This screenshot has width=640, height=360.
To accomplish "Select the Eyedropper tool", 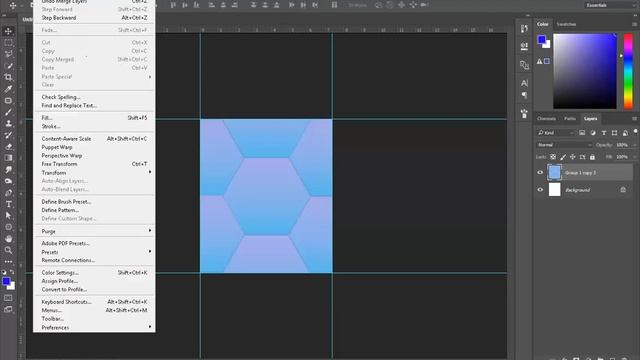I will tap(8, 89).
